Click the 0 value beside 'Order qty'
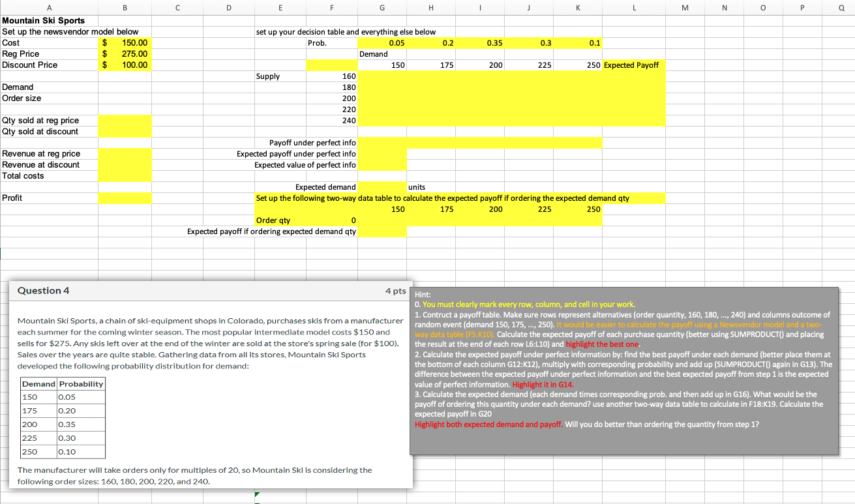Viewport: 855px width, 504px height. [331, 220]
